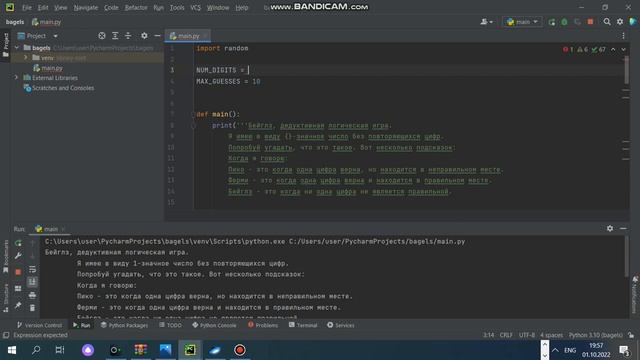
Task: Rerun the main script in the Run panel
Action: (18, 243)
